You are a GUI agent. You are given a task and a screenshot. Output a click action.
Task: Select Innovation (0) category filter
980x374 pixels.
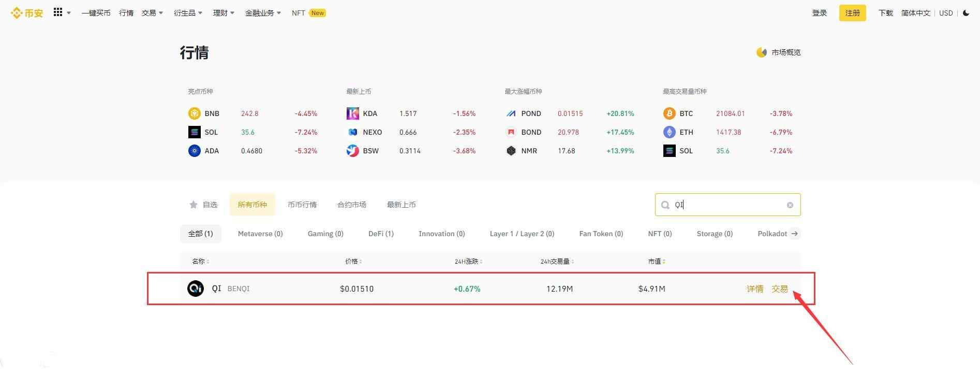[442, 234]
